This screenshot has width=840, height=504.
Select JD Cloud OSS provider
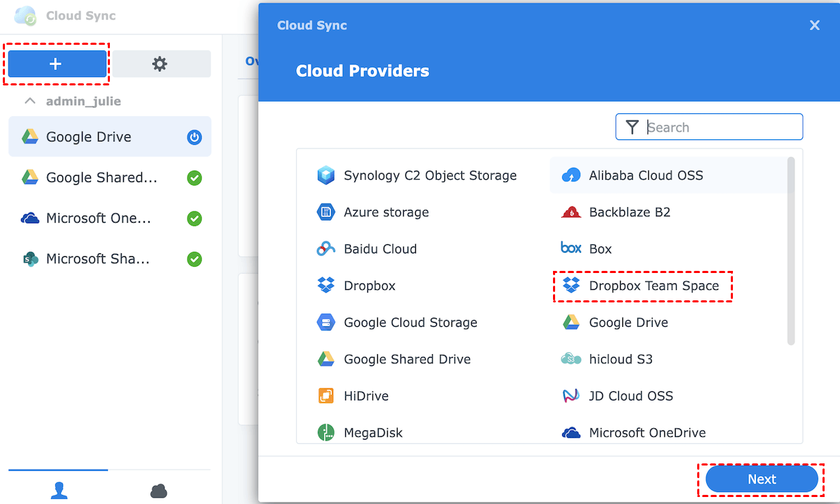point(630,396)
